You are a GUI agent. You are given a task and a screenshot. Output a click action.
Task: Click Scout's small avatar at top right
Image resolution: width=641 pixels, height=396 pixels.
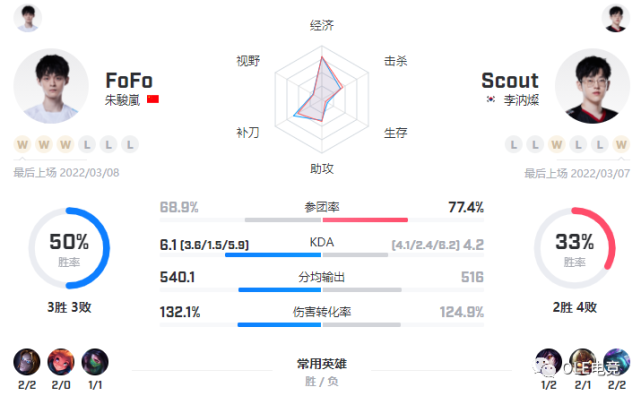pos(616,18)
